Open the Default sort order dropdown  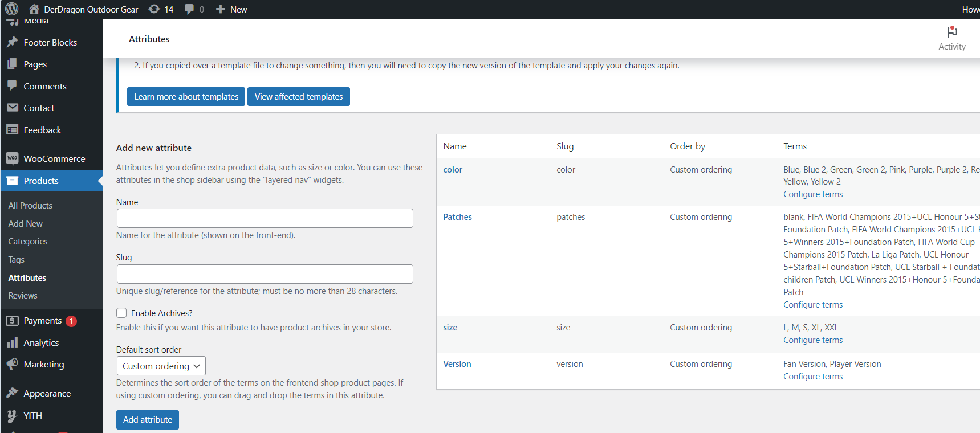click(x=161, y=366)
